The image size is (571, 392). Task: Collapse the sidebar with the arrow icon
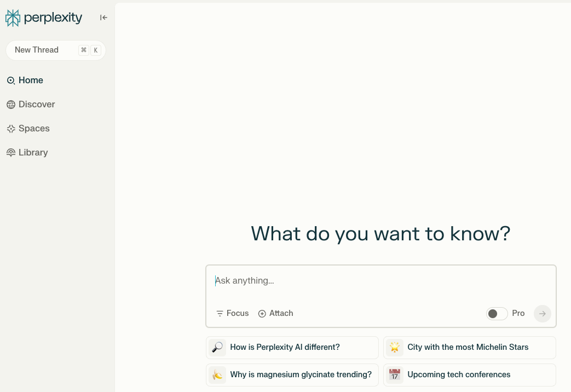coord(104,18)
